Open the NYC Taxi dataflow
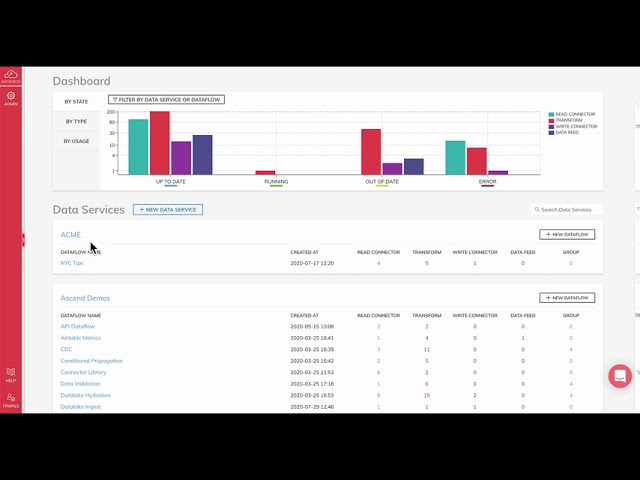The width and height of the screenshot is (640, 480). (x=72, y=263)
